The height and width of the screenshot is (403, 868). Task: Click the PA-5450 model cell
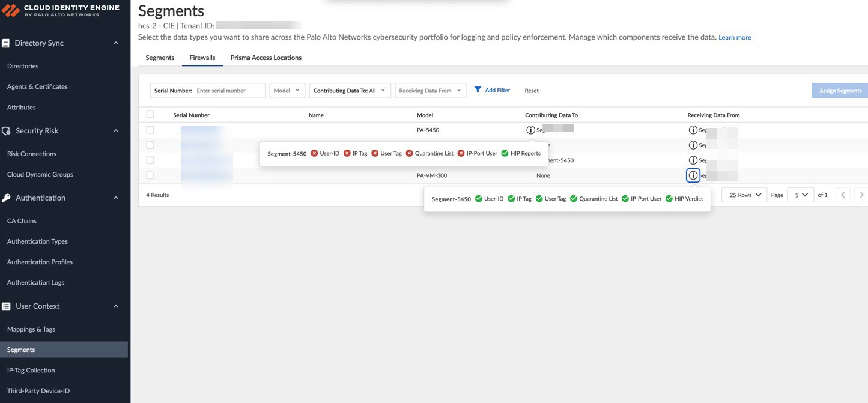pyautogui.click(x=428, y=130)
